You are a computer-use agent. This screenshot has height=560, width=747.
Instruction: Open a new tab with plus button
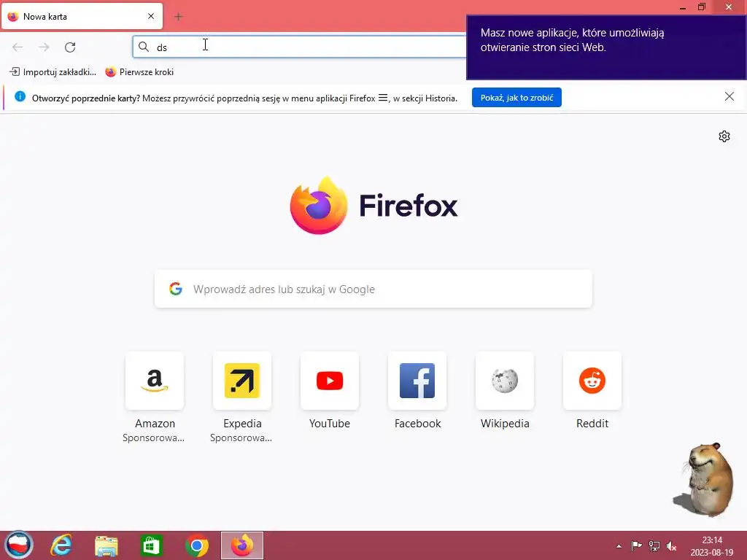coord(179,17)
